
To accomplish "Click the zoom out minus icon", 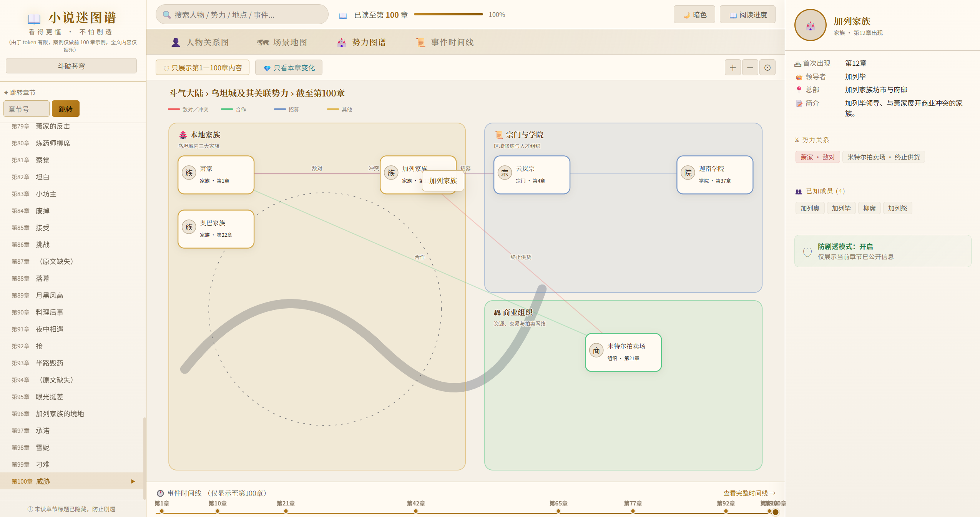I will coord(750,68).
